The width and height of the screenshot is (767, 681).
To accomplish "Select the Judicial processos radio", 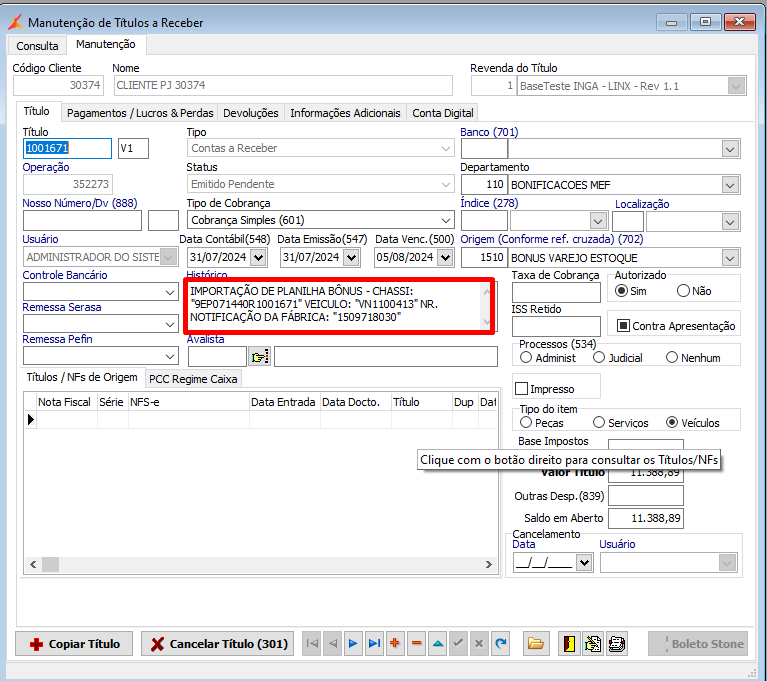I will [x=599, y=357].
